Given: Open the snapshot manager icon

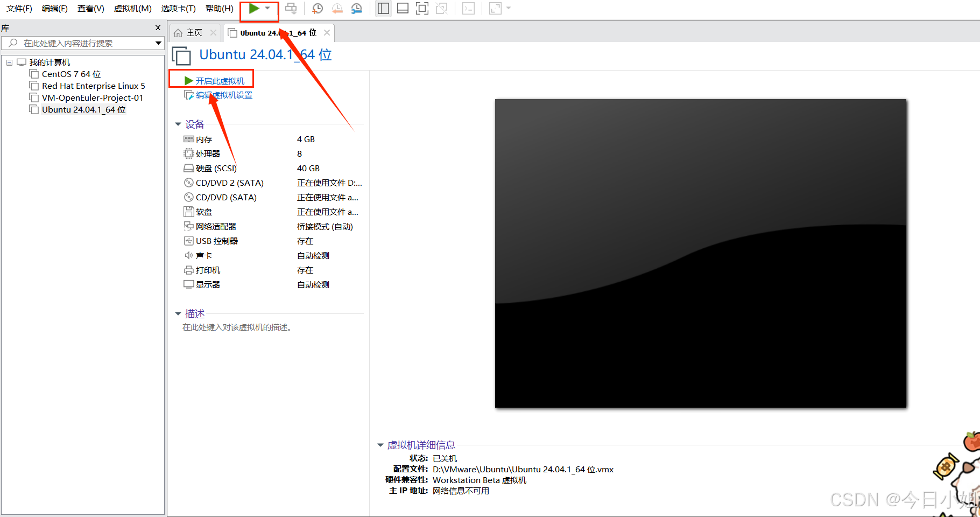Looking at the screenshot, I should tap(356, 8).
